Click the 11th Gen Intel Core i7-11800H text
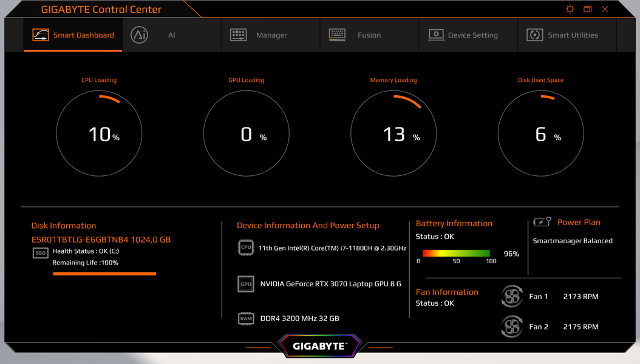The height and width of the screenshot is (364, 640). tap(332, 248)
